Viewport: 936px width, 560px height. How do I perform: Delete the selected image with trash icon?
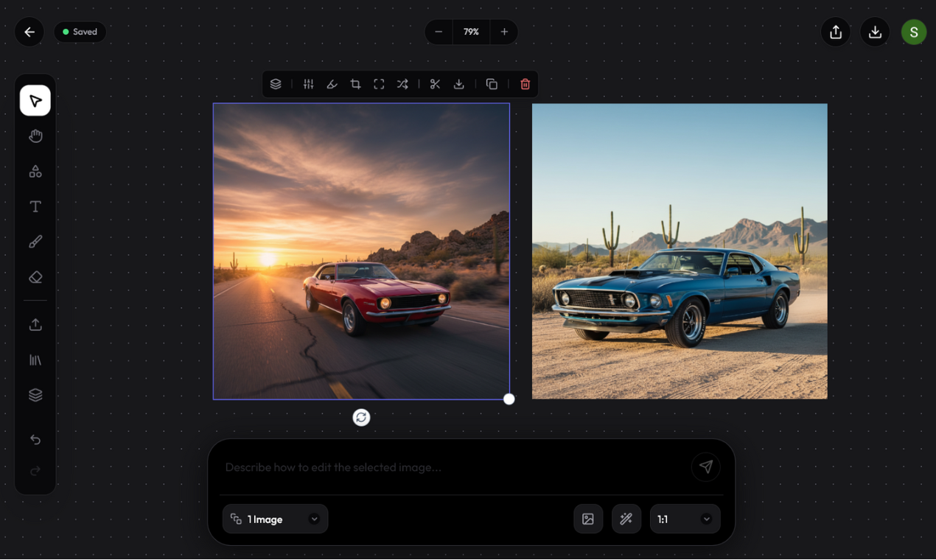525,84
